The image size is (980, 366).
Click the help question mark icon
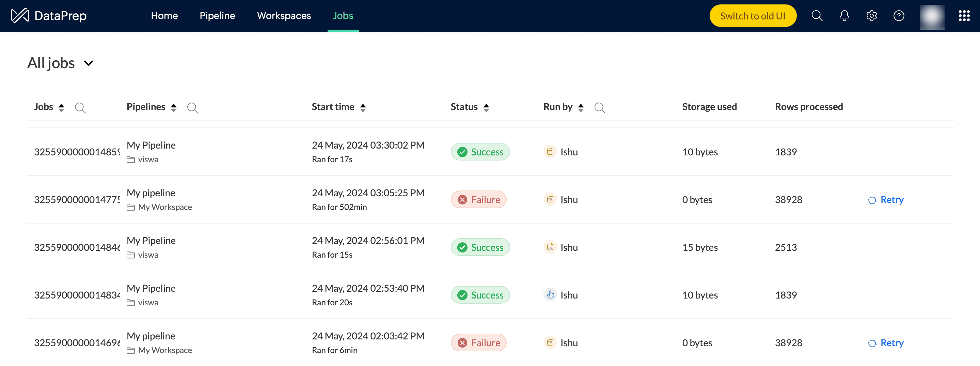click(899, 16)
